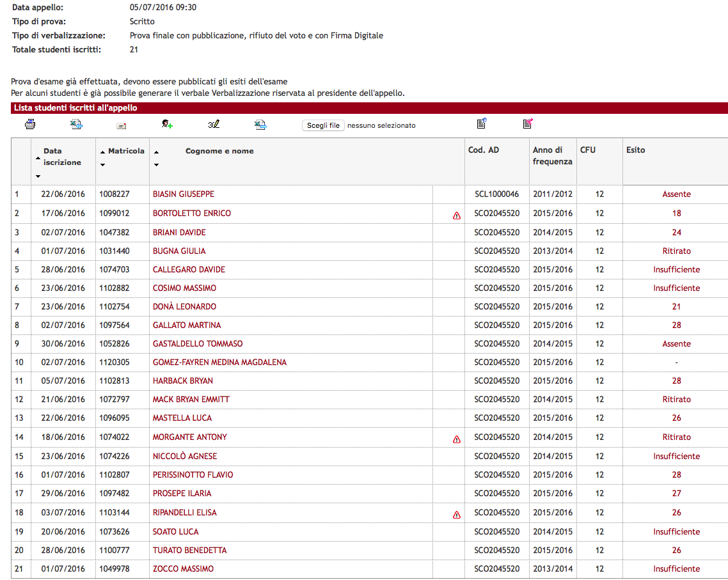The image size is (728, 580).
Task: Open student COSIMO MASSIMO
Action: [x=184, y=288]
